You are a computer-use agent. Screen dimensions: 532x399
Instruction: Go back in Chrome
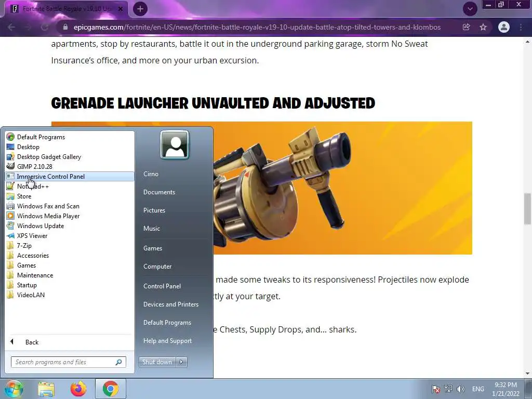[11, 27]
